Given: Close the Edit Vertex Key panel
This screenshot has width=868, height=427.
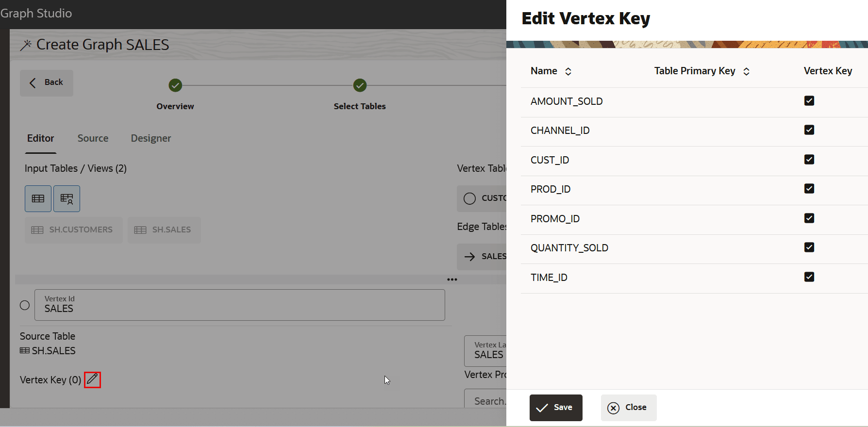Looking at the screenshot, I should [628, 408].
